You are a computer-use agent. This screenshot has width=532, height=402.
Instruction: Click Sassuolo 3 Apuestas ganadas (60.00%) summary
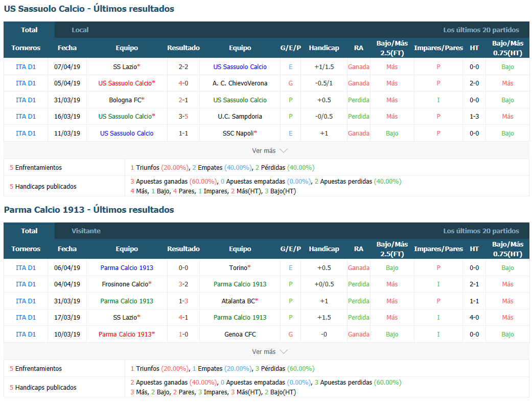[x=174, y=181]
